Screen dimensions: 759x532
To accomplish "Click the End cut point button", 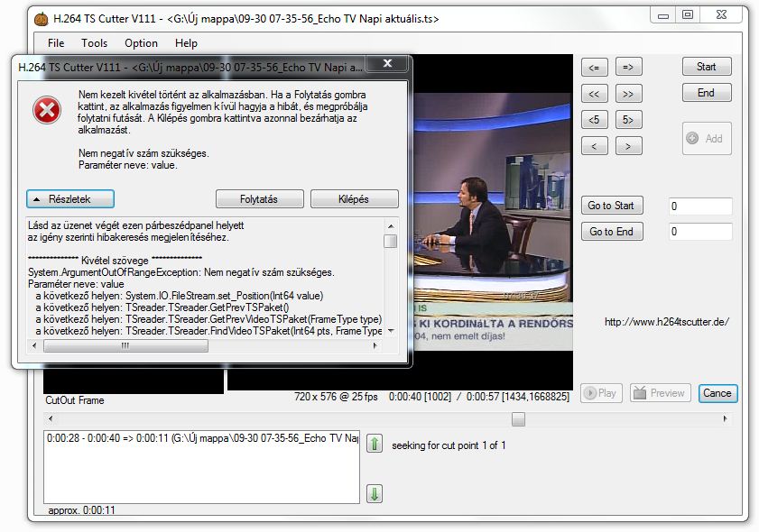I will [707, 92].
